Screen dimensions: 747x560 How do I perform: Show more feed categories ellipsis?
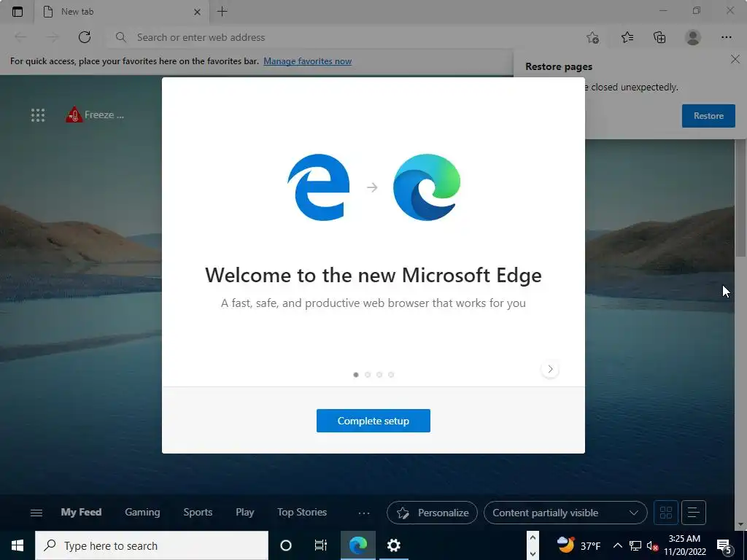[x=364, y=513]
